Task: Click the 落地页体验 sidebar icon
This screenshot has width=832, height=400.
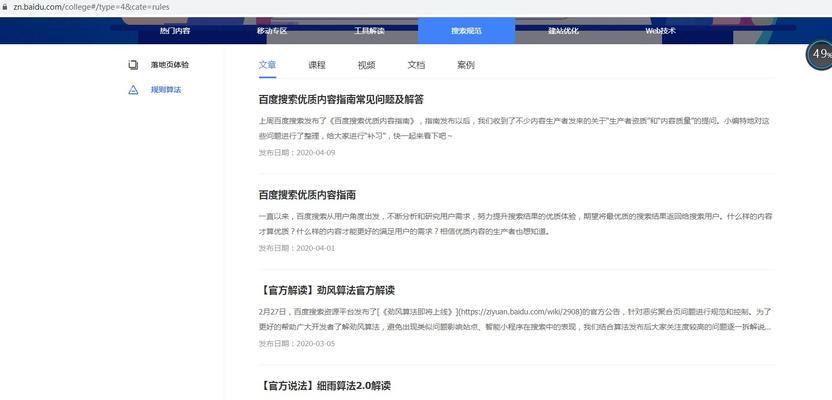Action: [133, 65]
